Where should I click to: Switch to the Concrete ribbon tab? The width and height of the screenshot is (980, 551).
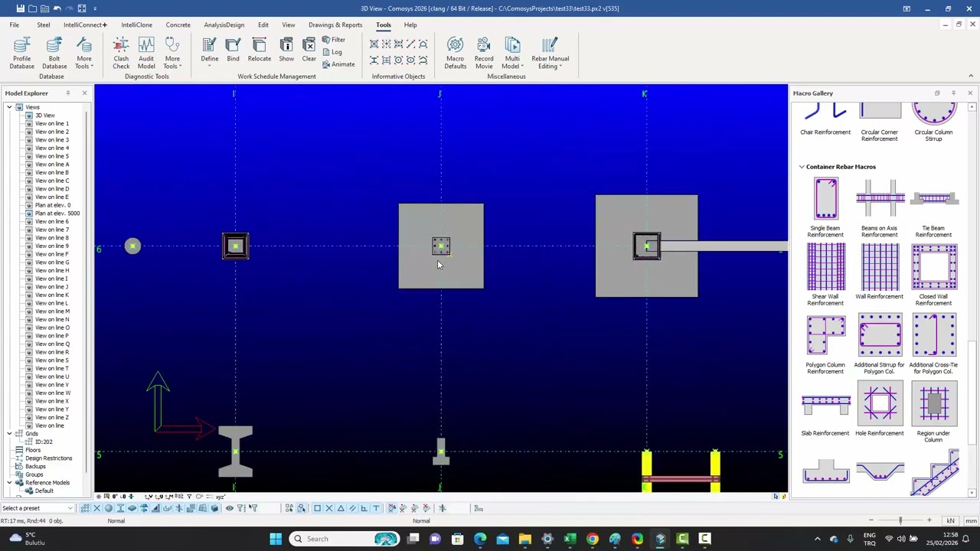tap(178, 24)
